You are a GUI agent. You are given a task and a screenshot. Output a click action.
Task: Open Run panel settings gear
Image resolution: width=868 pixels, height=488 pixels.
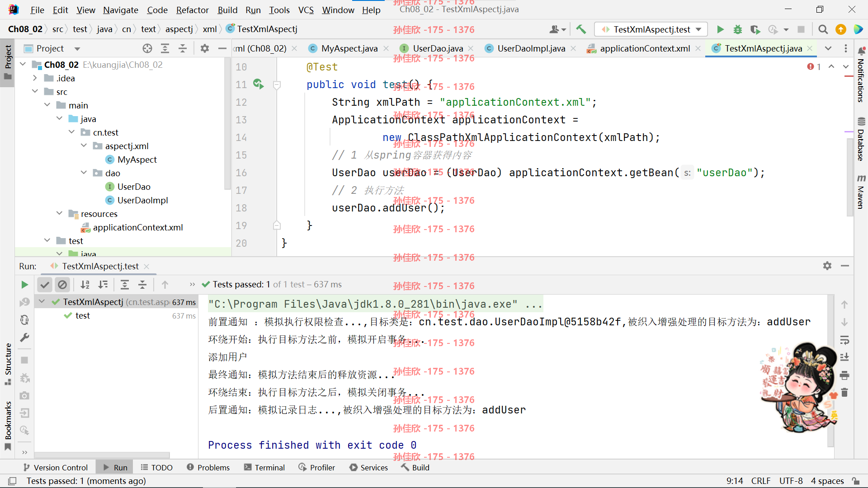(827, 266)
